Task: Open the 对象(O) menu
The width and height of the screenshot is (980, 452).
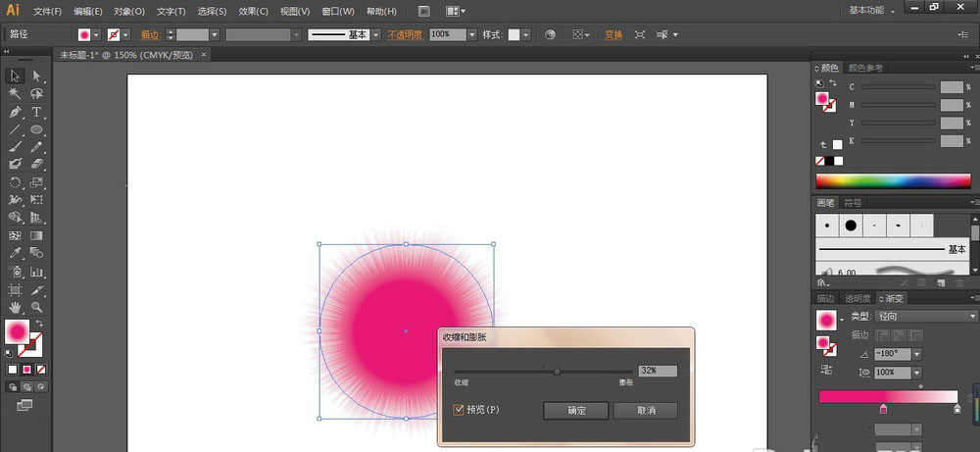Action: [x=129, y=12]
